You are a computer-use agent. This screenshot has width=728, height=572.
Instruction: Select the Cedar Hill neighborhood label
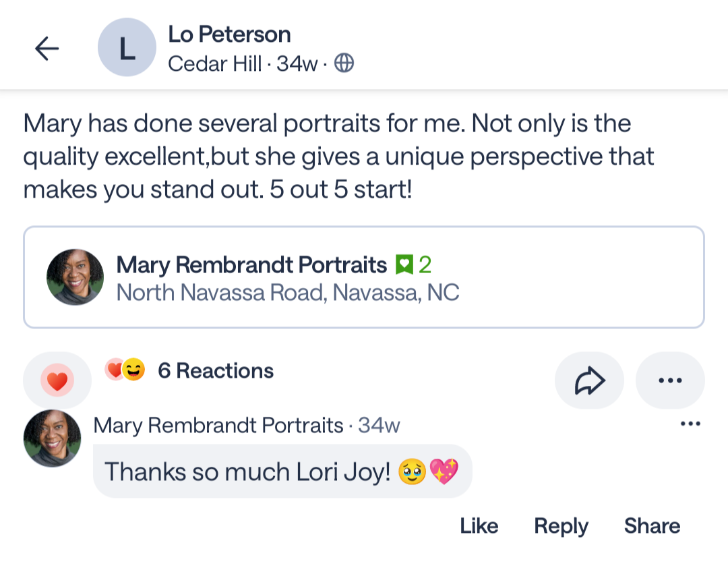(214, 63)
